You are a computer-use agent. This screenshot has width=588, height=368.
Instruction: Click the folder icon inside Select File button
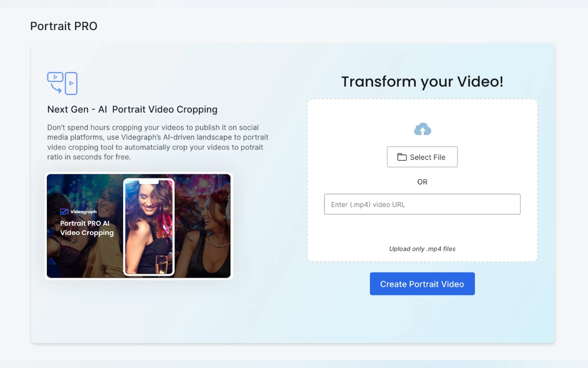click(402, 157)
